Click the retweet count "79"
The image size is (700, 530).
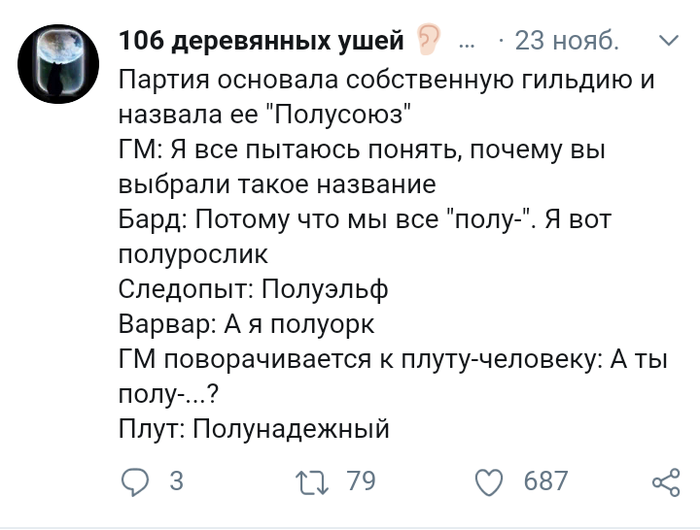coord(360,482)
